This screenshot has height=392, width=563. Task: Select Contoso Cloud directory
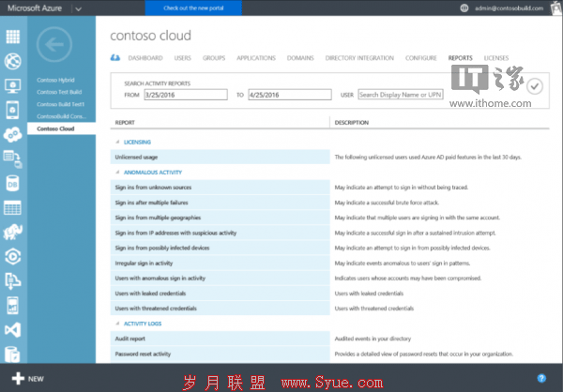click(x=61, y=128)
